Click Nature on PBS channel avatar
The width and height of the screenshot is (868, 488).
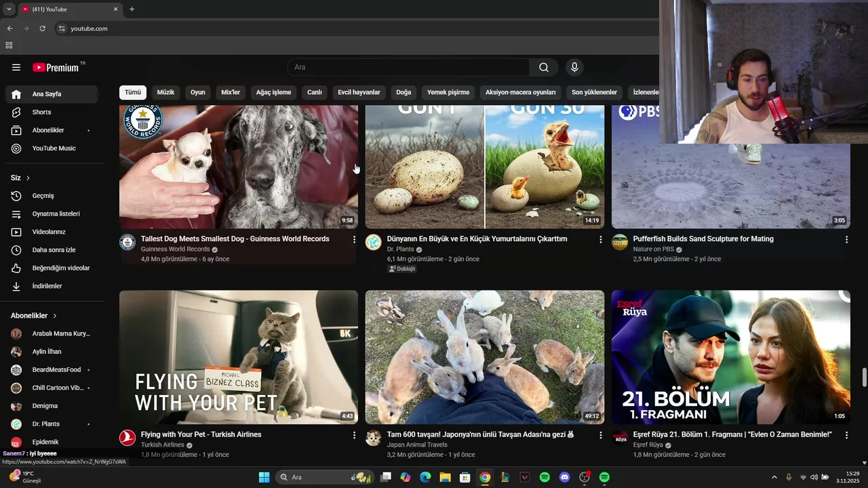(620, 243)
